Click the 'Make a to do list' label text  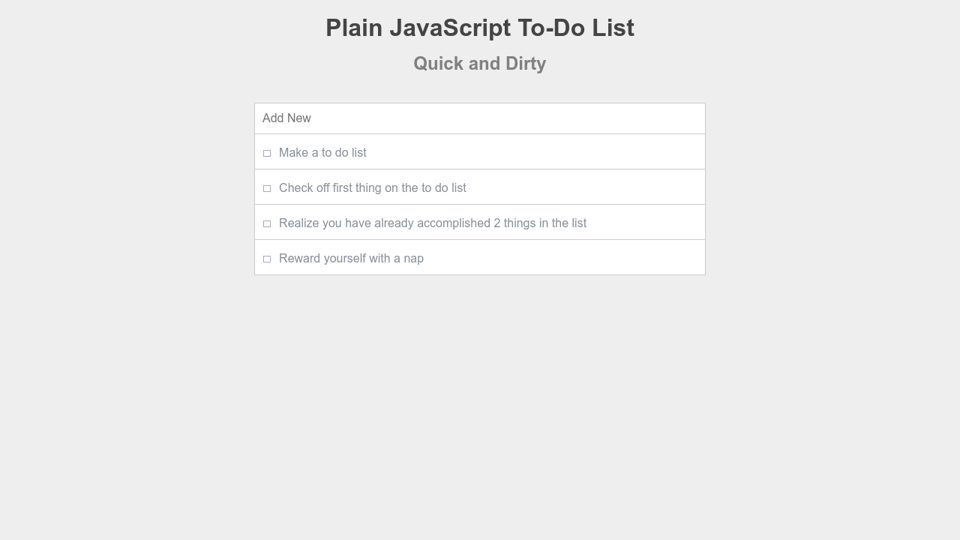322,153
